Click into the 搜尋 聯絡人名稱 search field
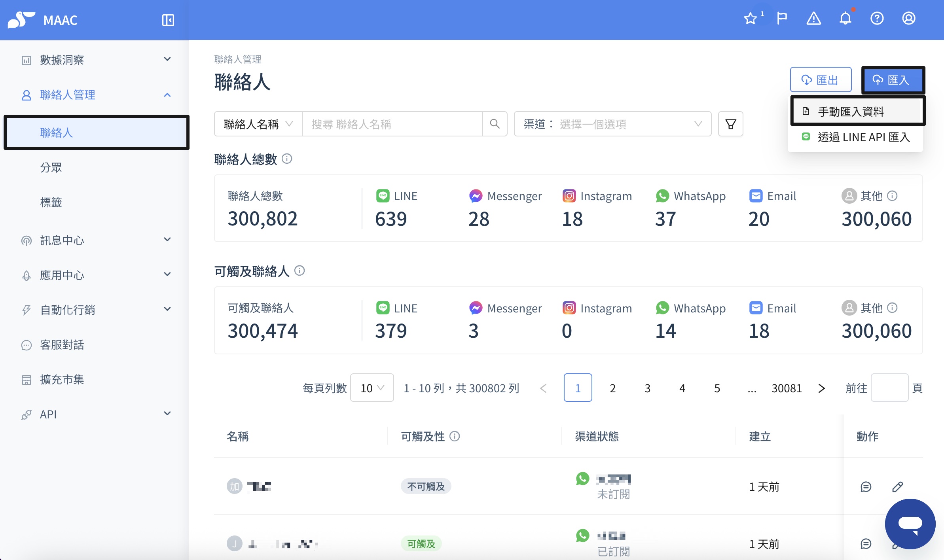The height and width of the screenshot is (560, 944). click(x=392, y=124)
